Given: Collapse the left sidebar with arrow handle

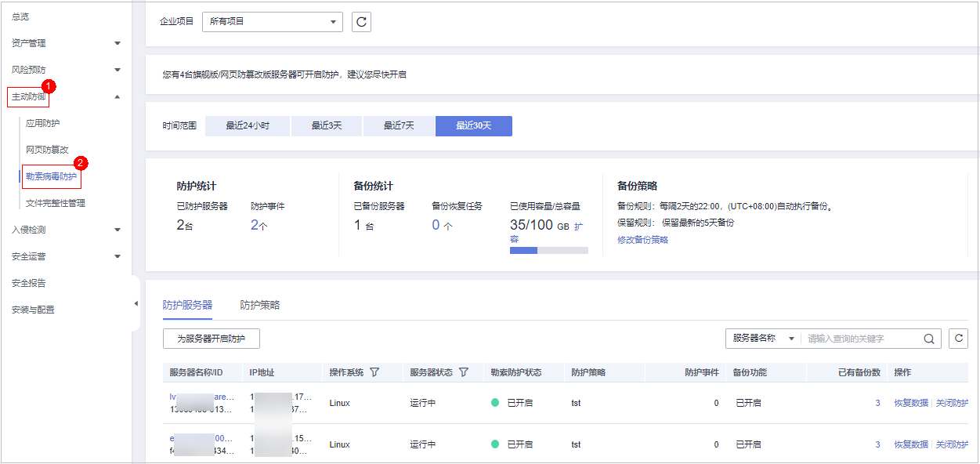Looking at the screenshot, I should (136, 303).
